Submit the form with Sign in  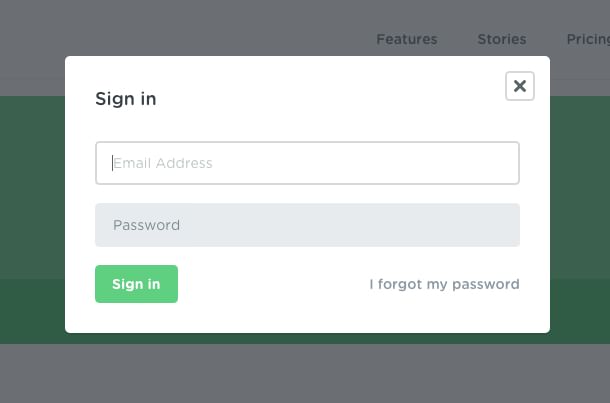136,284
